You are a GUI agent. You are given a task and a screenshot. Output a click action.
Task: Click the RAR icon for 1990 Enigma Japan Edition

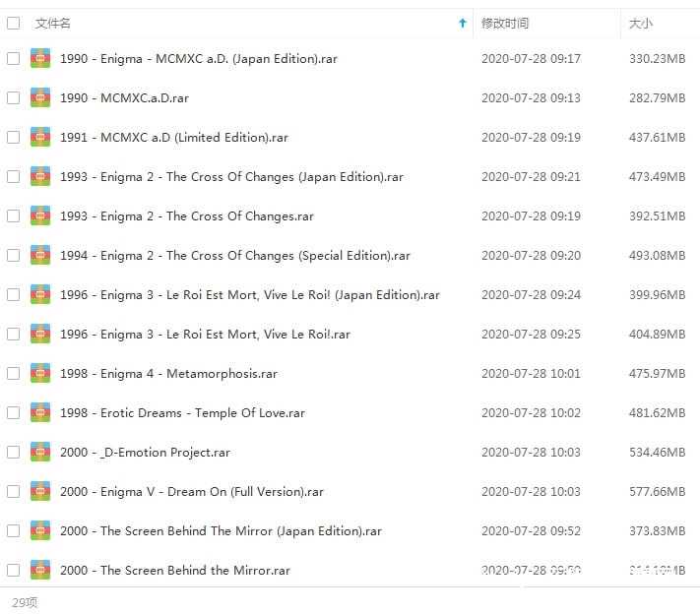pyautogui.click(x=40, y=58)
